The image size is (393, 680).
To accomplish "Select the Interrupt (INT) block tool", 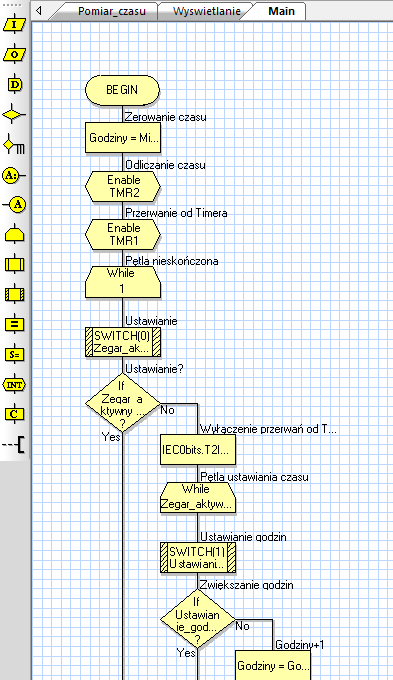I will pyautogui.click(x=14, y=385).
